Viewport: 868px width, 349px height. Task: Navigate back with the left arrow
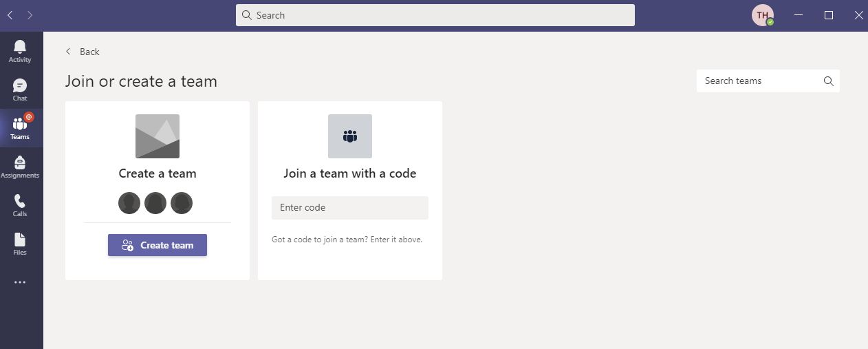click(x=10, y=15)
